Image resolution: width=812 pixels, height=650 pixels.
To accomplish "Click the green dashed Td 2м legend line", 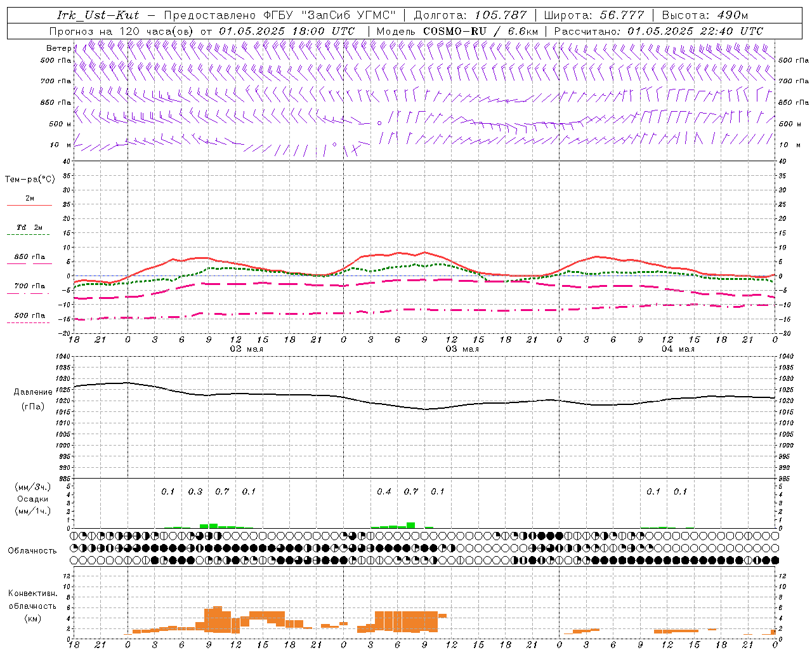I will (28, 235).
